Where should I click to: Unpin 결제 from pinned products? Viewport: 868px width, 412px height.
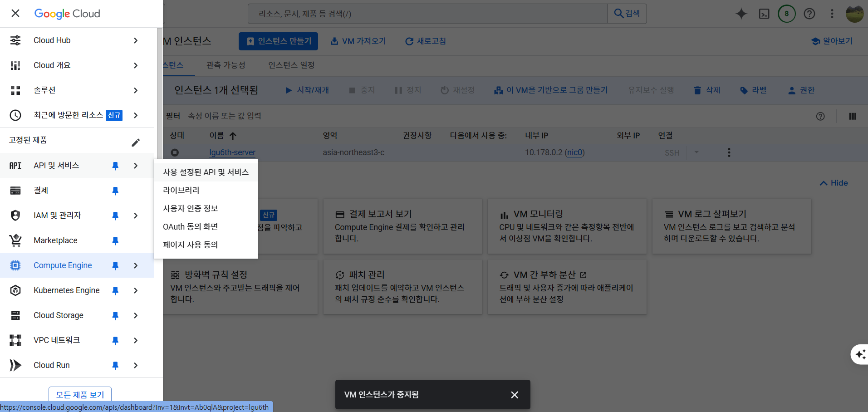(x=115, y=191)
